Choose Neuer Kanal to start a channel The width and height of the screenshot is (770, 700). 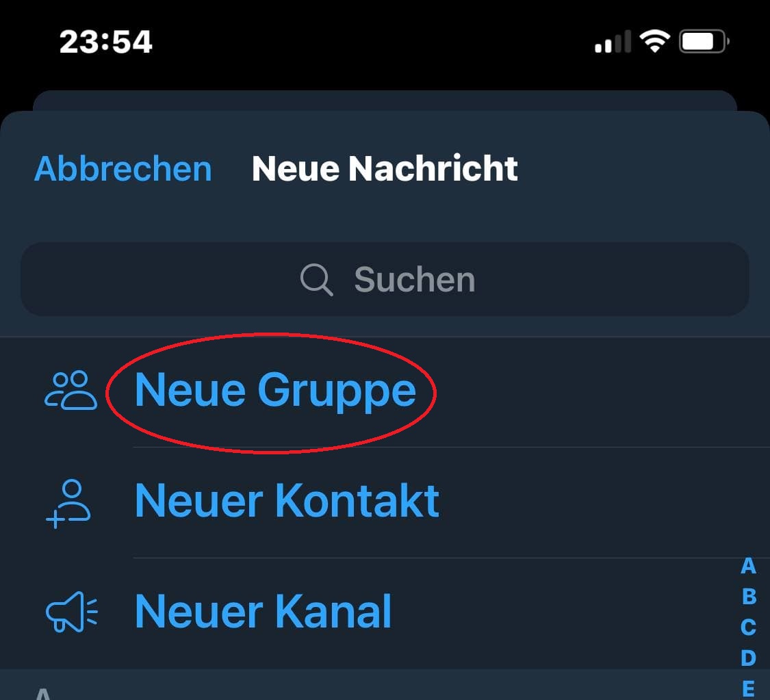click(263, 611)
